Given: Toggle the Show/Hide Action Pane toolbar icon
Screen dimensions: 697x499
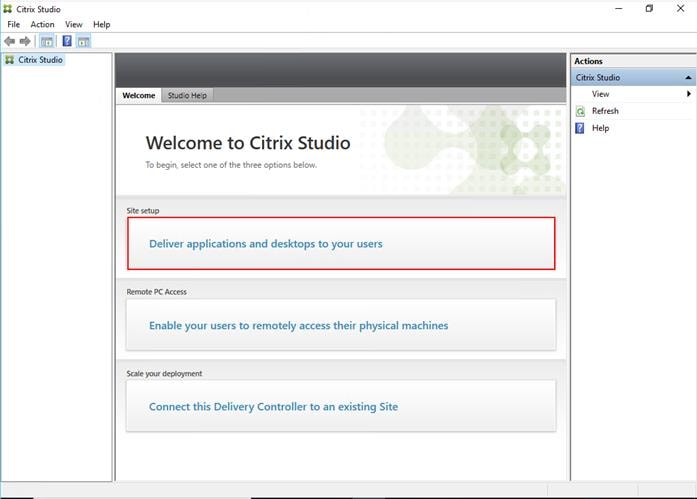Looking at the screenshot, I should [84, 41].
